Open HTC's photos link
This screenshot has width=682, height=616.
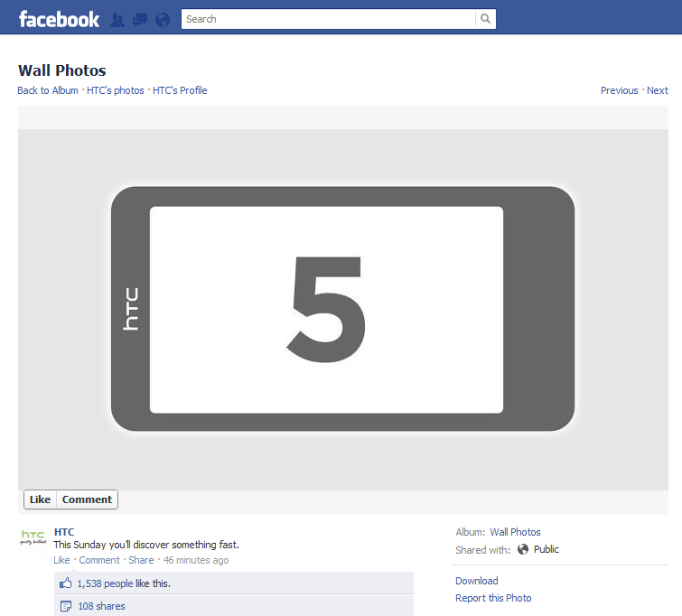116,90
